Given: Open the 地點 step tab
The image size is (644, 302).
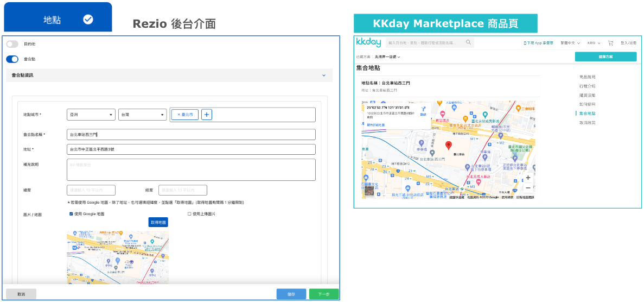Looking at the screenshot, I should tap(58, 17).
